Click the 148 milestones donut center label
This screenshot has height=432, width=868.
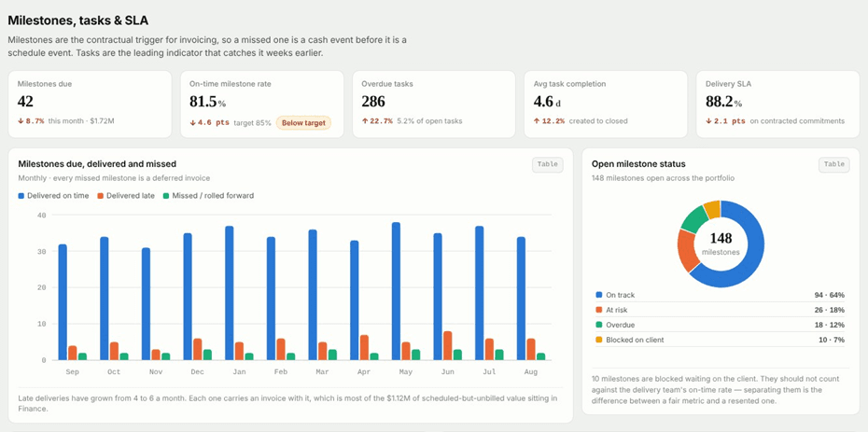point(721,244)
